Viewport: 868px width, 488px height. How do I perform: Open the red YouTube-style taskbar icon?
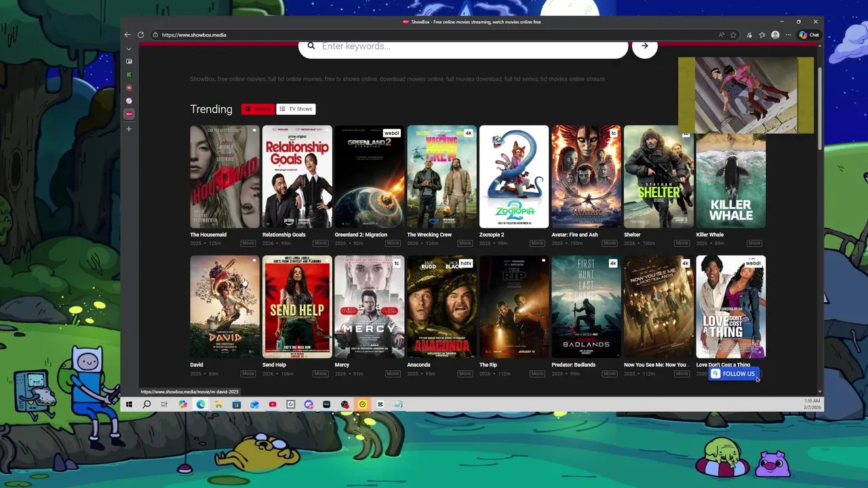pos(273,405)
